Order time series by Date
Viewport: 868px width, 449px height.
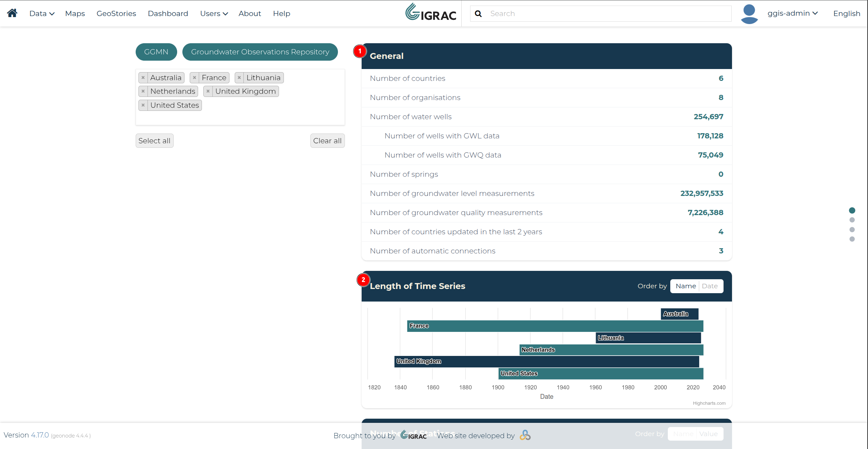(710, 286)
